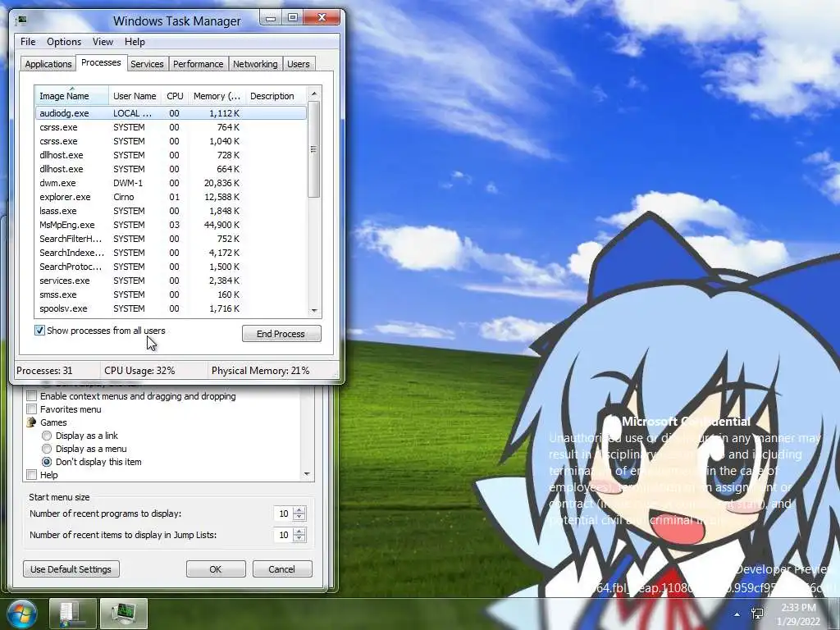The width and height of the screenshot is (840, 630).
Task: Decrease Jump Lists recent items spinner
Action: (x=299, y=538)
